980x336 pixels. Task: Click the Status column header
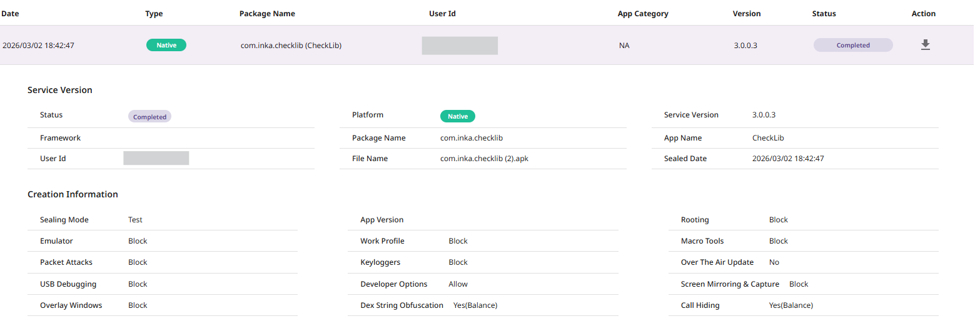click(x=824, y=14)
